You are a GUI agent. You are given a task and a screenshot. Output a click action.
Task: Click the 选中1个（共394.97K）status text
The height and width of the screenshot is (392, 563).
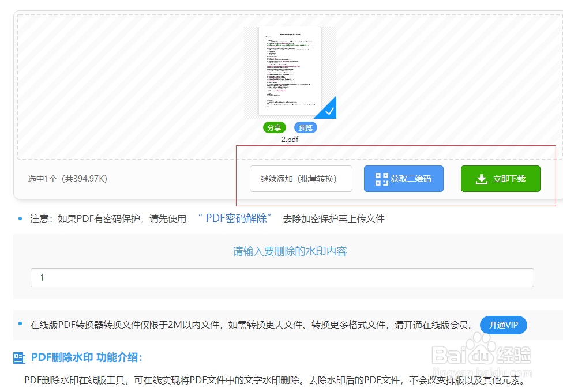pos(67,179)
